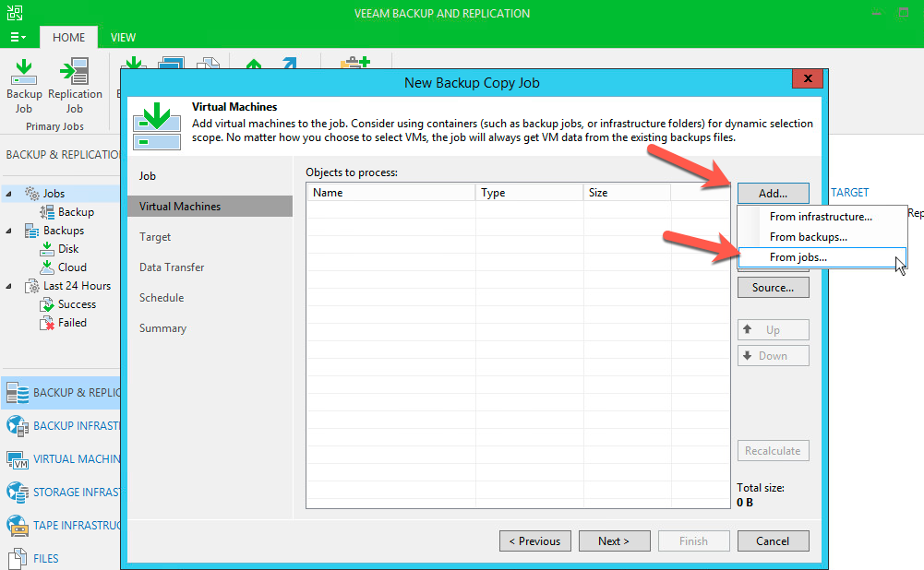This screenshot has width=924, height=570.
Task: Sort the list by Name column header
Action: coord(390,193)
